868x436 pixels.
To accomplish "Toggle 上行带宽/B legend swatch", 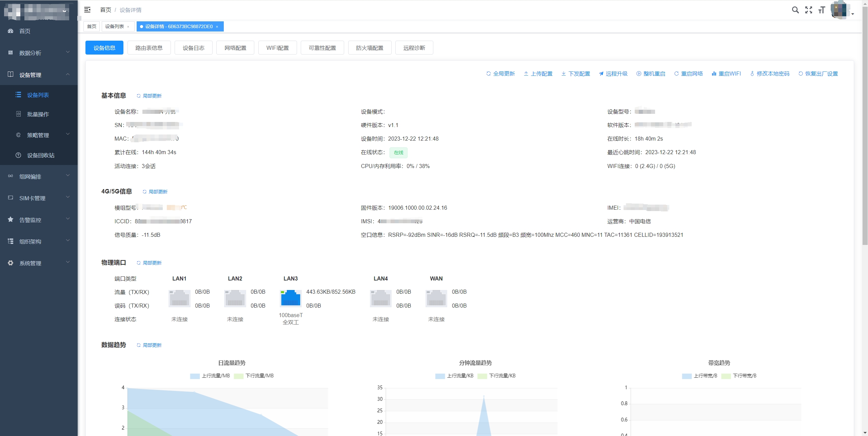I will click(x=687, y=376).
